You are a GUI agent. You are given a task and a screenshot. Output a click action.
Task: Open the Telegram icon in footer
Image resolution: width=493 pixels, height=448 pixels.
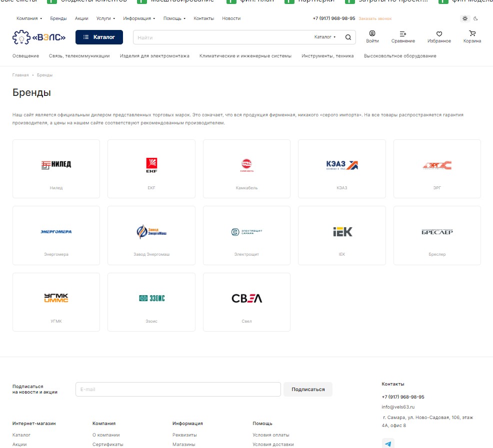click(388, 444)
